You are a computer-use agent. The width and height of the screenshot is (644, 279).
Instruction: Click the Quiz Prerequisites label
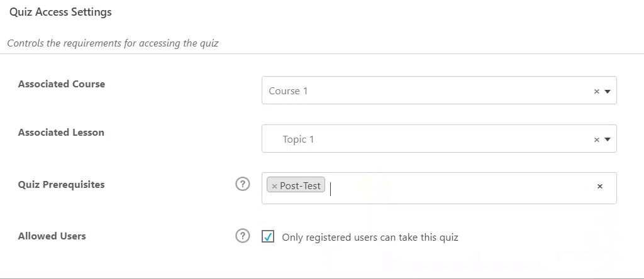point(62,185)
